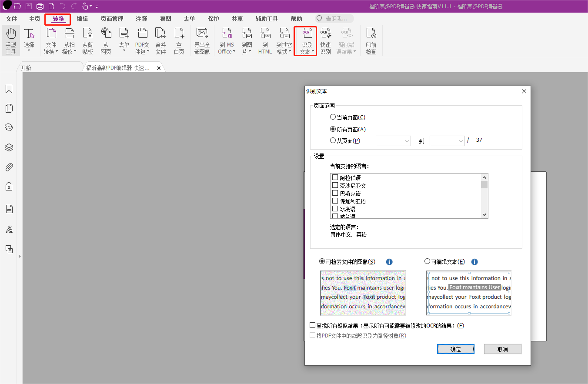Screen dimensions: 588x384
Task: Convert to MS Office icon
Action: click(227, 33)
